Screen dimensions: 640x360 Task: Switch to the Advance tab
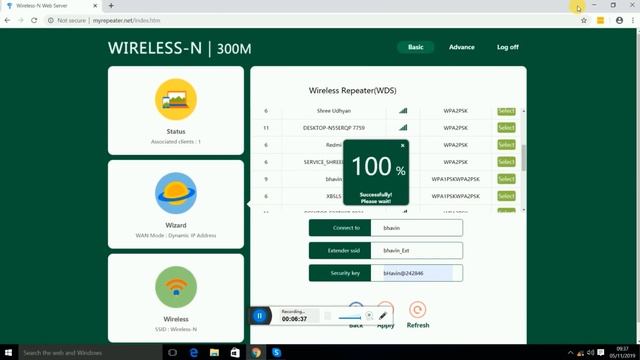pyautogui.click(x=462, y=47)
